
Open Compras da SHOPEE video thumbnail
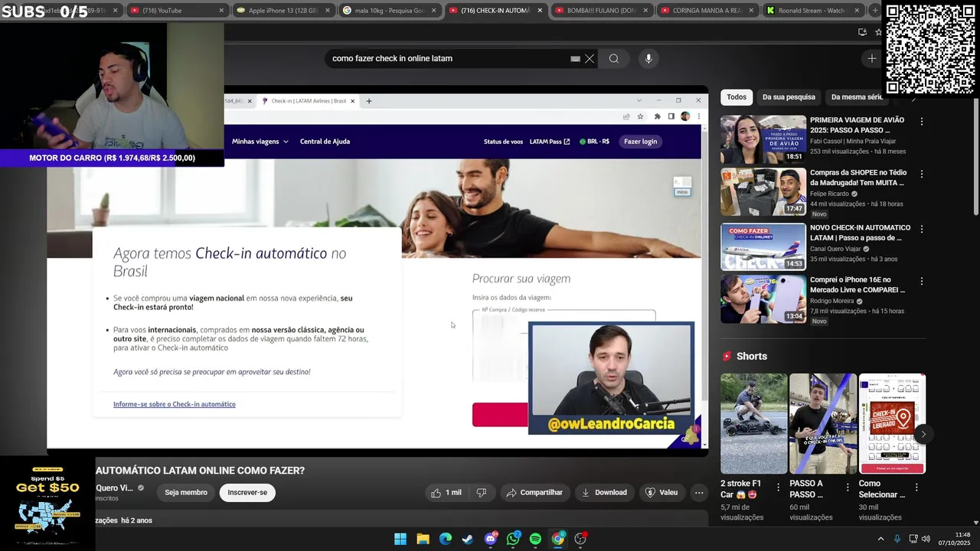[763, 192]
